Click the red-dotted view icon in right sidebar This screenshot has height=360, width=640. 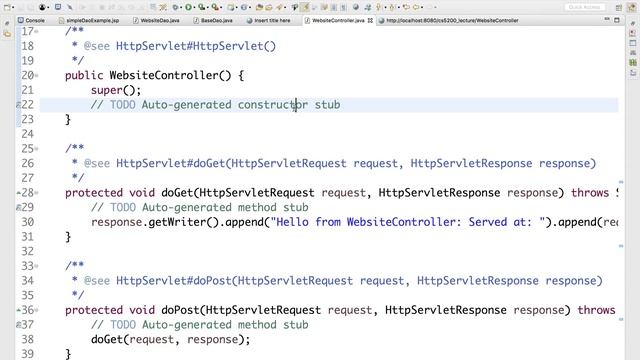click(633, 33)
